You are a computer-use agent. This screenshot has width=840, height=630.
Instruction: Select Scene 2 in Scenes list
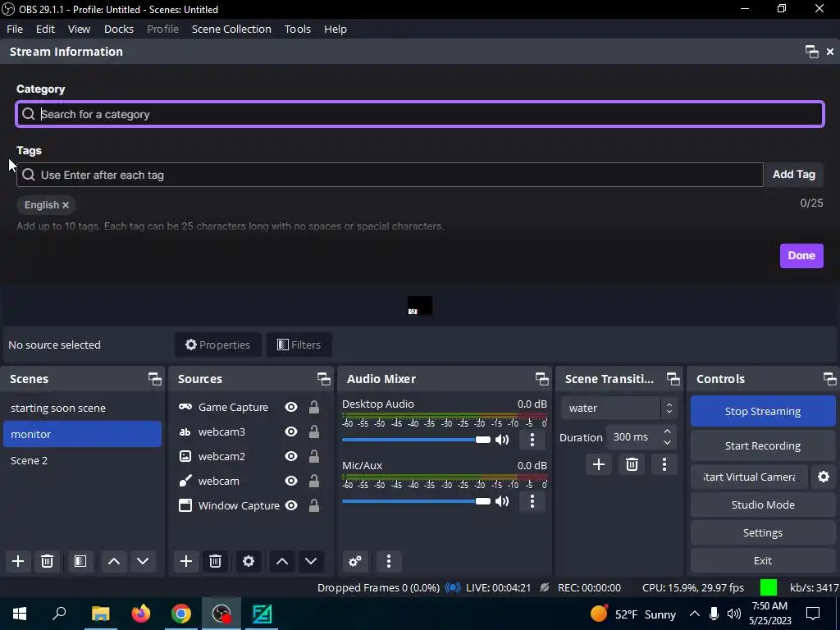click(x=83, y=461)
